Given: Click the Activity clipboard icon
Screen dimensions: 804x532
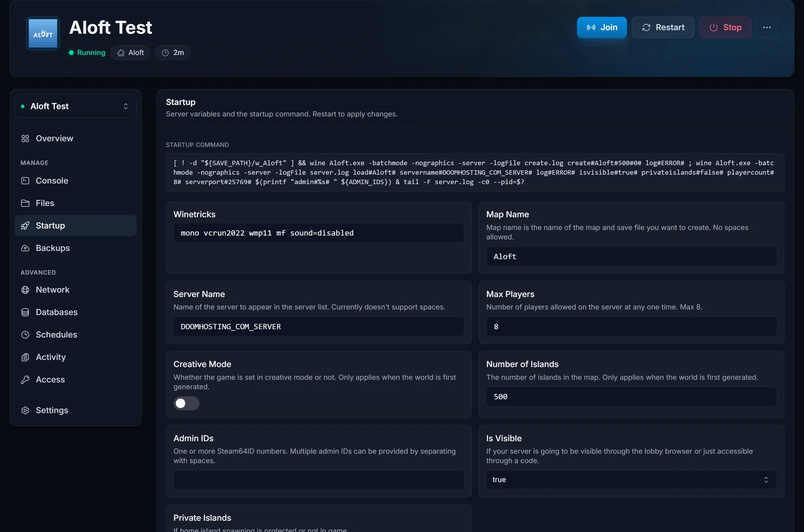Looking at the screenshot, I should (25, 357).
